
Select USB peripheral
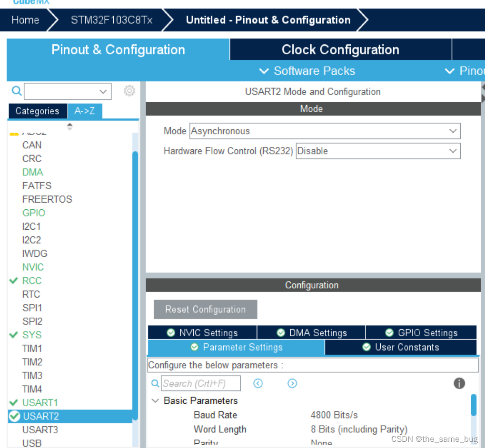point(32,443)
